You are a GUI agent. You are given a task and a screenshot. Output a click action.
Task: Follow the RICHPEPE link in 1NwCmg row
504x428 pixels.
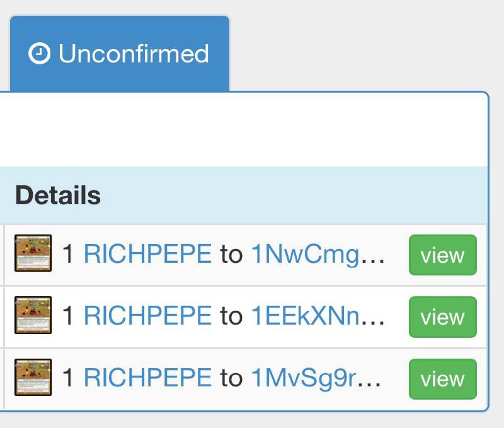coord(147,254)
